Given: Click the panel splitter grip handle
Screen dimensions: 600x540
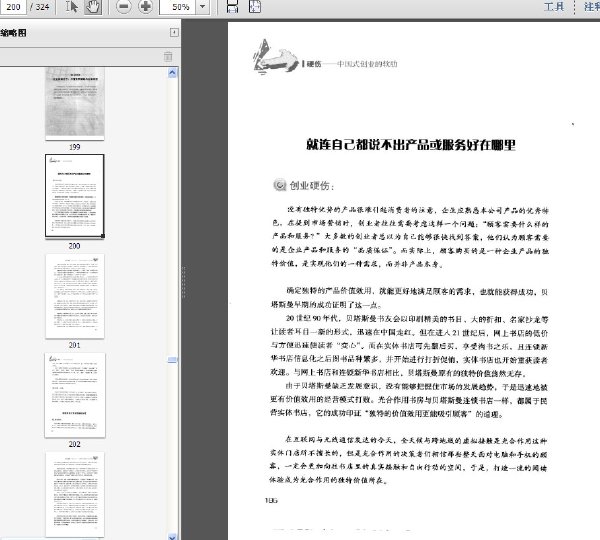Looking at the screenshot, I should click(184, 282).
